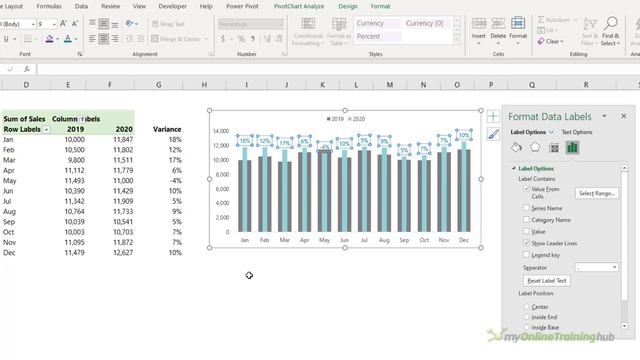This screenshot has height=360, width=640.
Task: Open the Power Pivot tab
Action: click(x=242, y=6)
